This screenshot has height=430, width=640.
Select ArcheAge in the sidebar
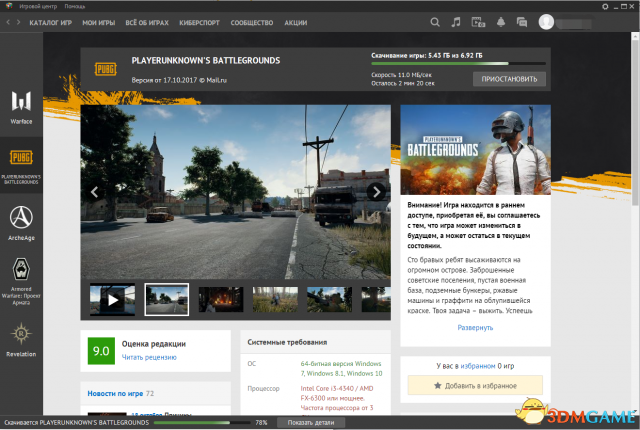21,223
